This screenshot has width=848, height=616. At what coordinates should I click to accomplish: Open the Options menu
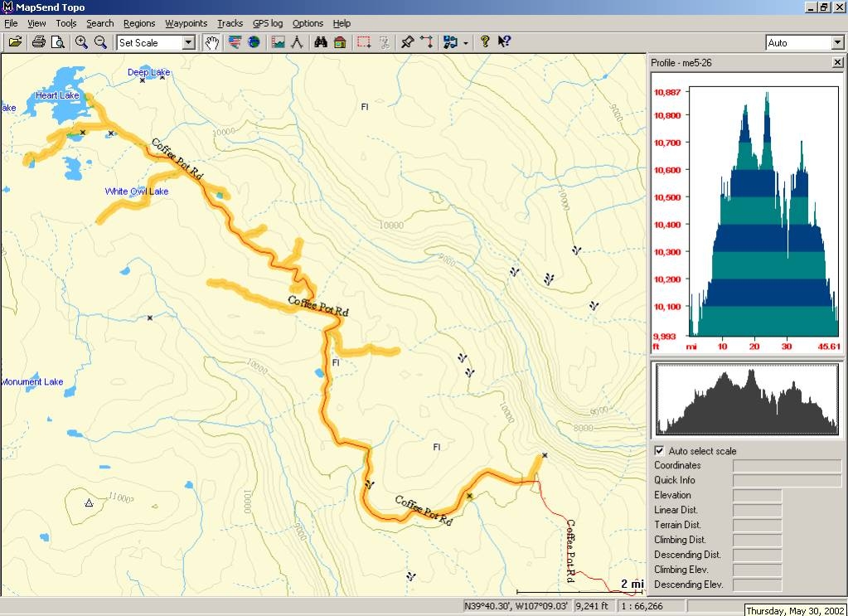click(x=308, y=23)
